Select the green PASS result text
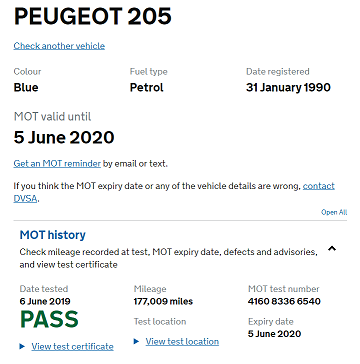This screenshot has width=360, height=364. tap(49, 319)
